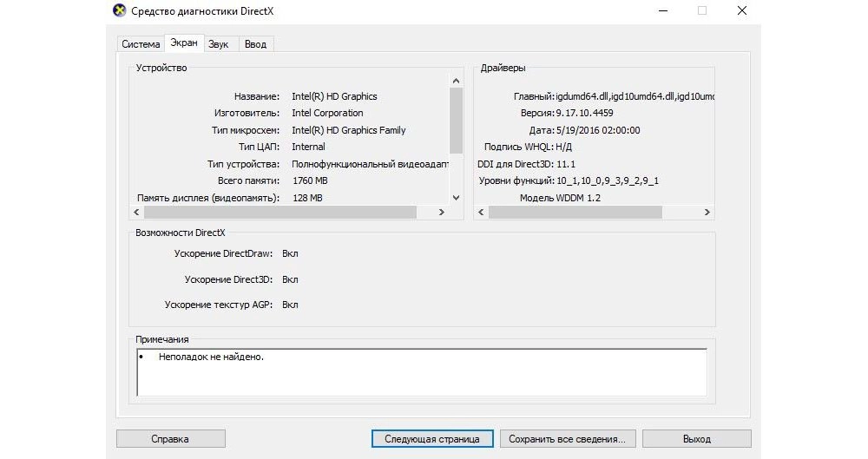
Task: Click the Драйверы horizontal scrollbar thumb
Action: coord(575,212)
